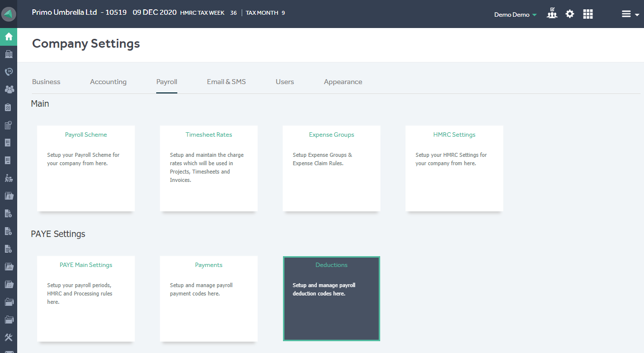Click 'TAX MONTH 9' in header

[x=265, y=13]
